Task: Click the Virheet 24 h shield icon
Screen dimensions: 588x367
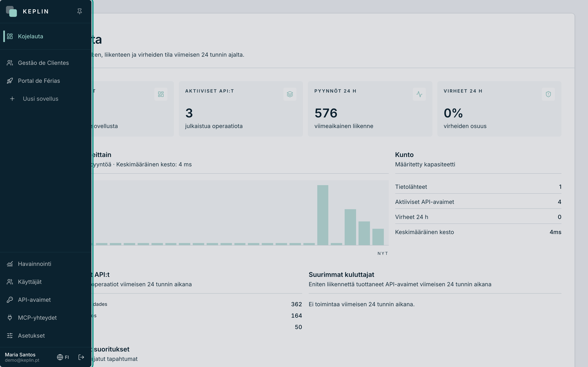Action: point(548,94)
